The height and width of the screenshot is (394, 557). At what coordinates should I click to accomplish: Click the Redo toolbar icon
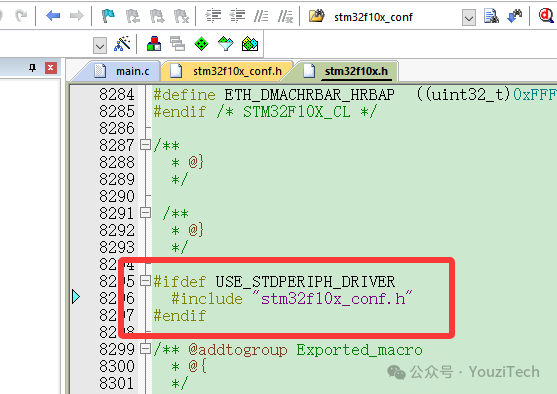click(21, 16)
